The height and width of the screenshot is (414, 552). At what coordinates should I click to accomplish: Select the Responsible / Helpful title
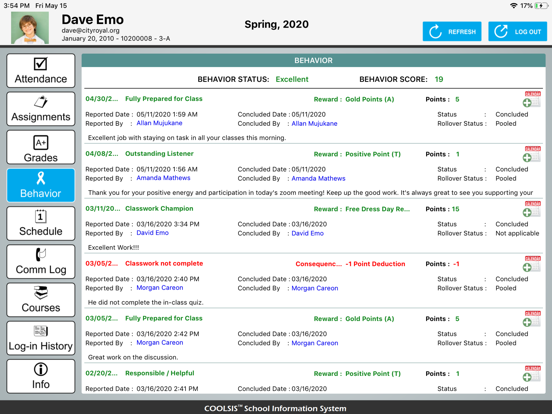click(x=159, y=374)
